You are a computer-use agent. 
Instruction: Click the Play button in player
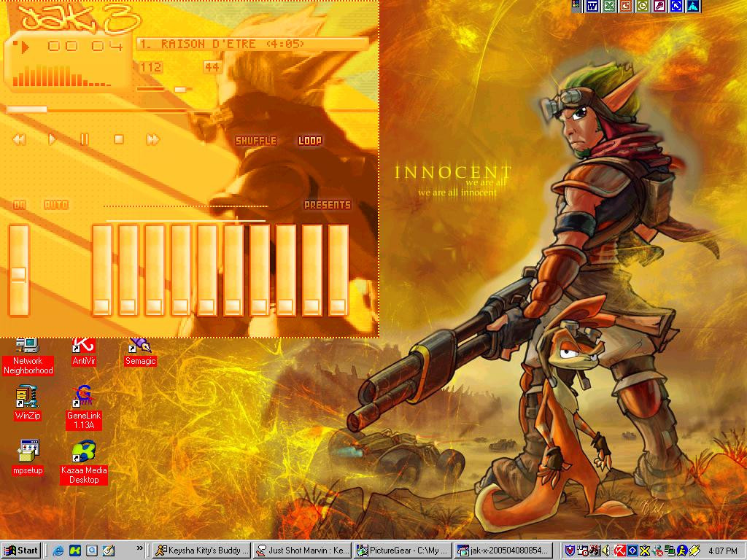pyautogui.click(x=52, y=139)
